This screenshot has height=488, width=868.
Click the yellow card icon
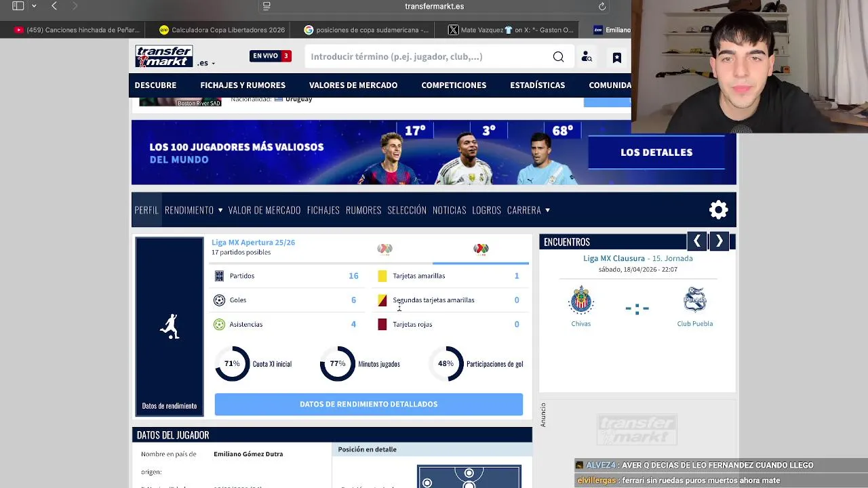tap(382, 276)
